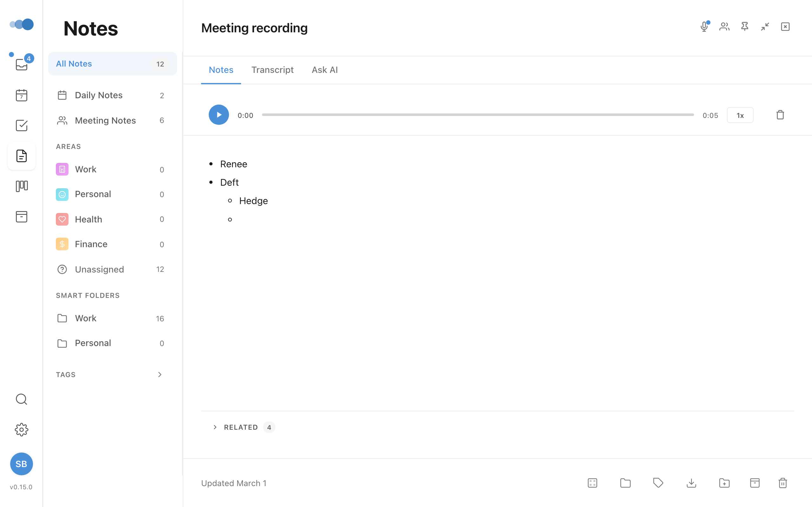
Task: Collapse the note with the shrink arrows icon
Action: tap(765, 27)
